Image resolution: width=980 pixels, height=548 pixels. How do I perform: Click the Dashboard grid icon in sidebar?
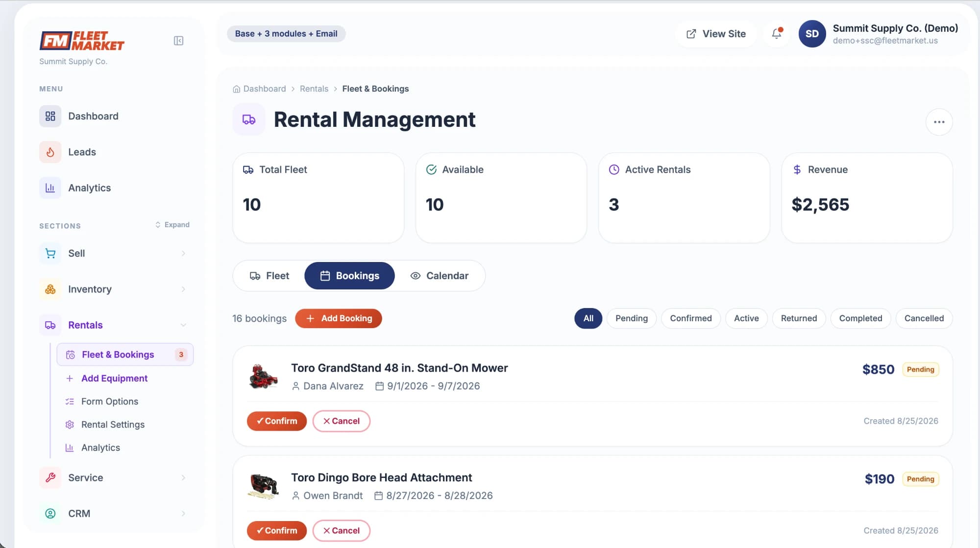pyautogui.click(x=50, y=116)
